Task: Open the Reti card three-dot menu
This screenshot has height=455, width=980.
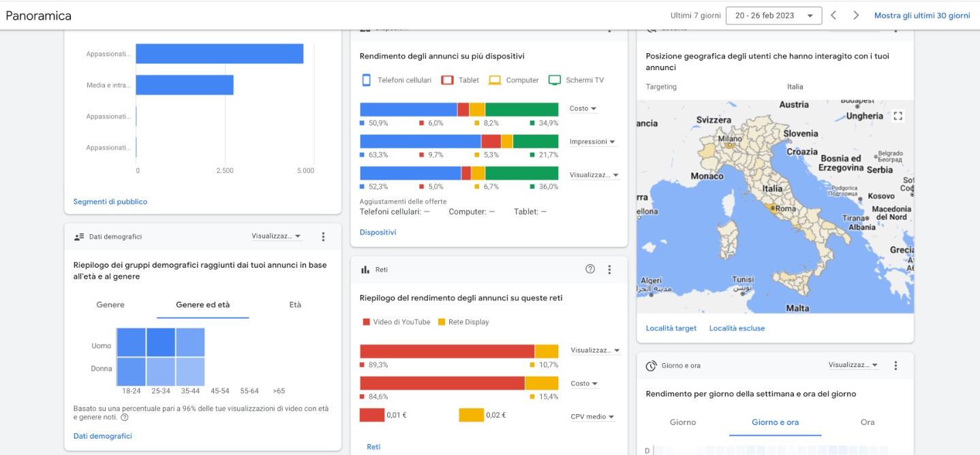Action: click(609, 270)
